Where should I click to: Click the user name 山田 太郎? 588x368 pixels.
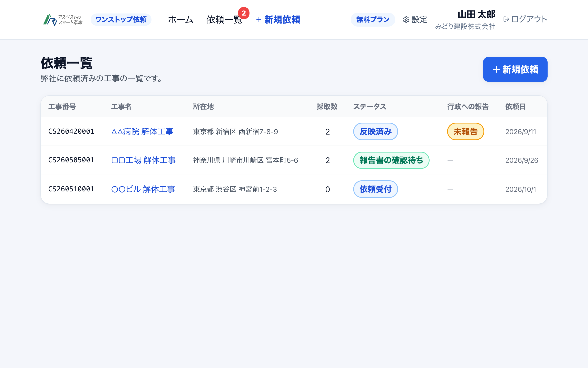tap(477, 14)
